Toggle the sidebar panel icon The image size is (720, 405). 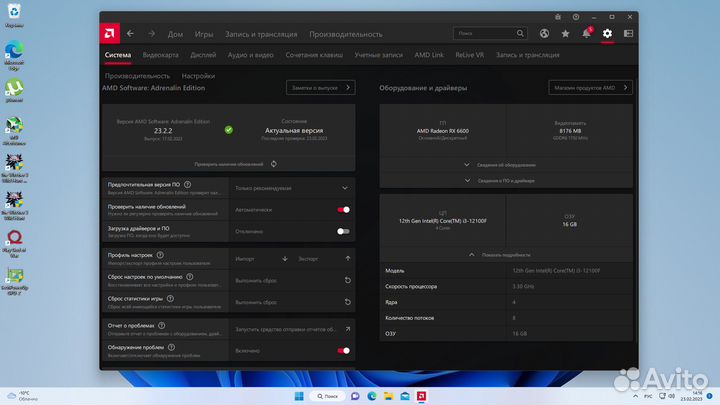(x=629, y=34)
